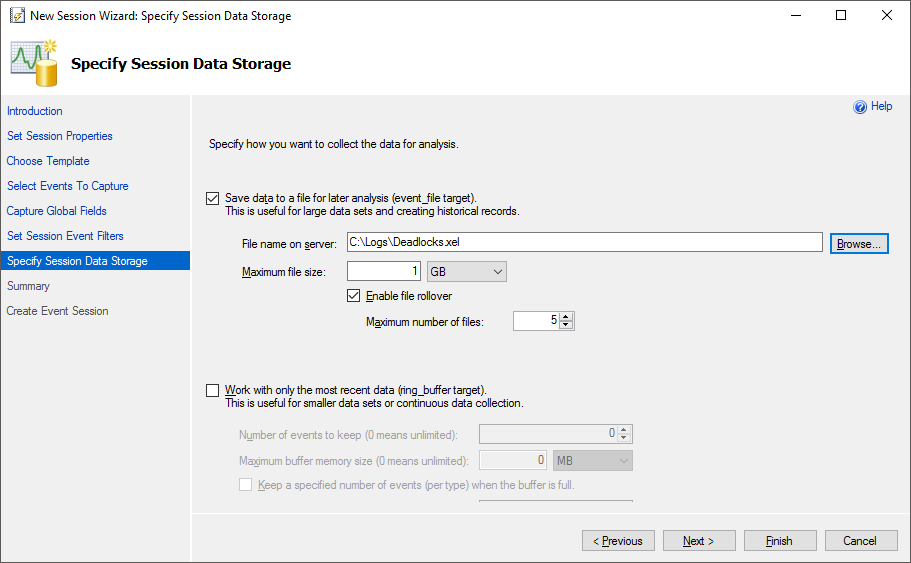Click the wizard icon in the title bar
The width and height of the screenshot is (911, 563).
pyautogui.click(x=17, y=16)
